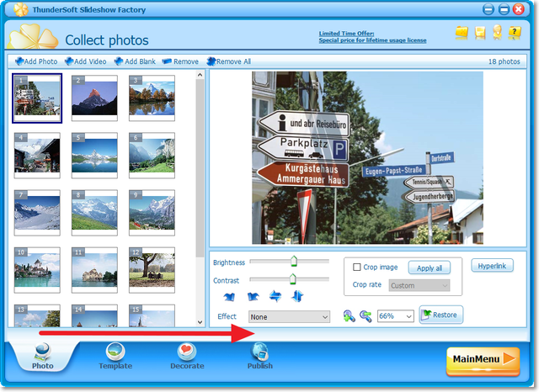This screenshot has width=539, height=392.
Task: Click the zoom out magnifier icon
Action: 365,316
